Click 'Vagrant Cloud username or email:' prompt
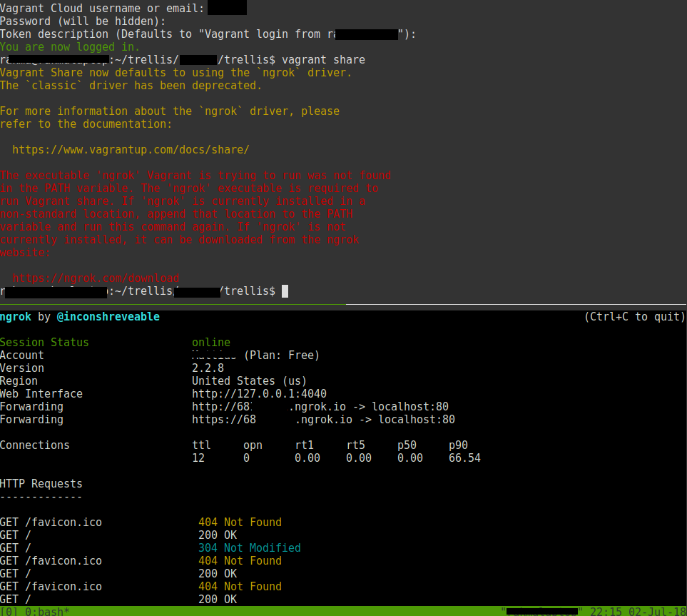Image resolution: width=687 pixels, height=616 pixels. tap(102, 9)
